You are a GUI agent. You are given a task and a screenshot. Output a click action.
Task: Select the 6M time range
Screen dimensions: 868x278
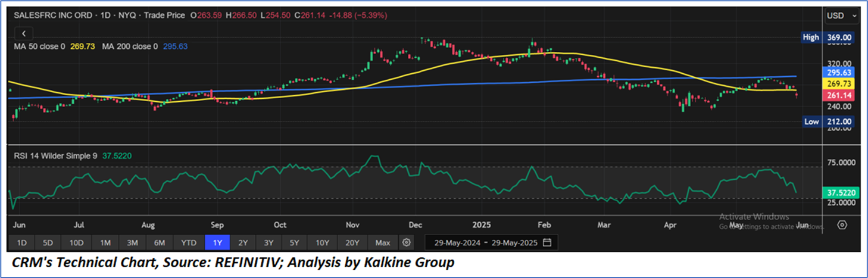click(x=160, y=242)
